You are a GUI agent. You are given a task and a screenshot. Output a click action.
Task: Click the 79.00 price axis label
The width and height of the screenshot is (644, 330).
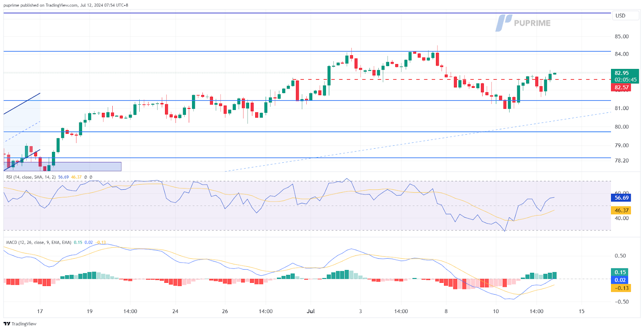[621, 145]
